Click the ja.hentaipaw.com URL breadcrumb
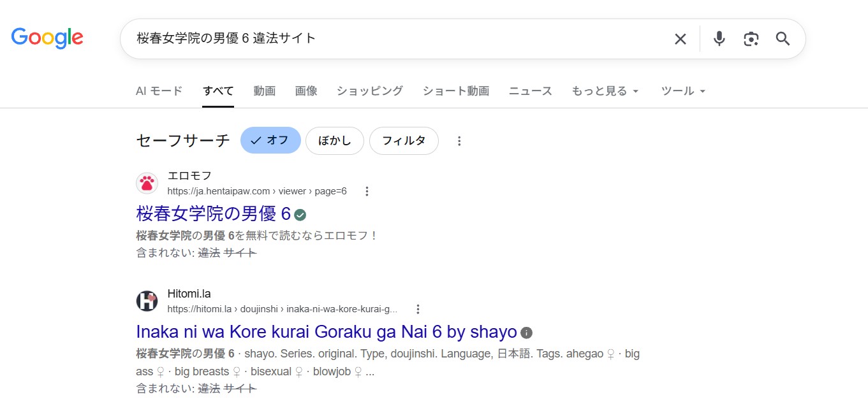868x418 pixels. (x=257, y=191)
